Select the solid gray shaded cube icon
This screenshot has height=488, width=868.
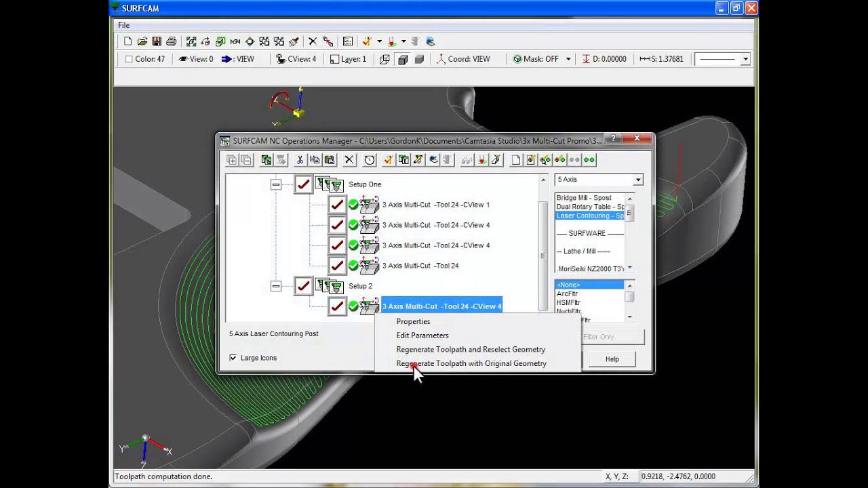pos(419,59)
